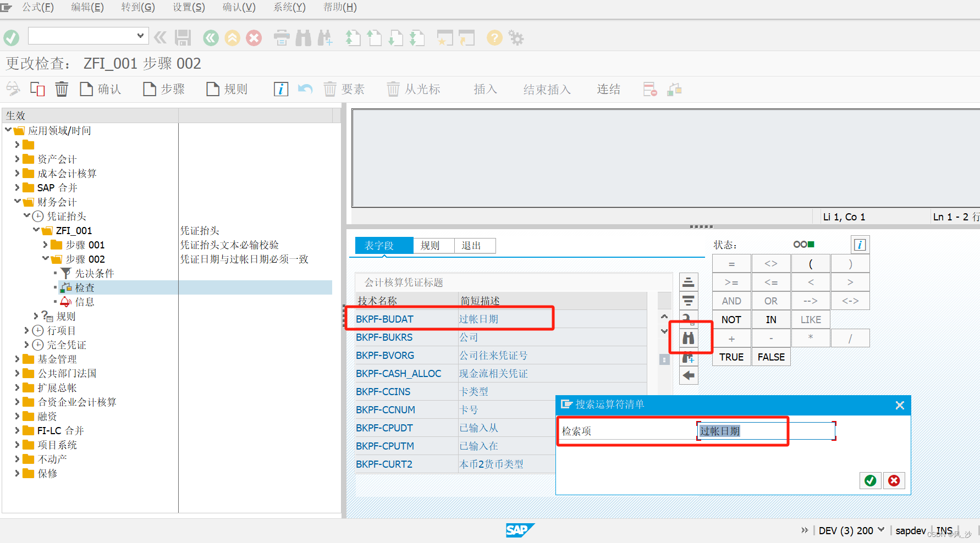Select the 先决条件 tree item

pos(94,273)
